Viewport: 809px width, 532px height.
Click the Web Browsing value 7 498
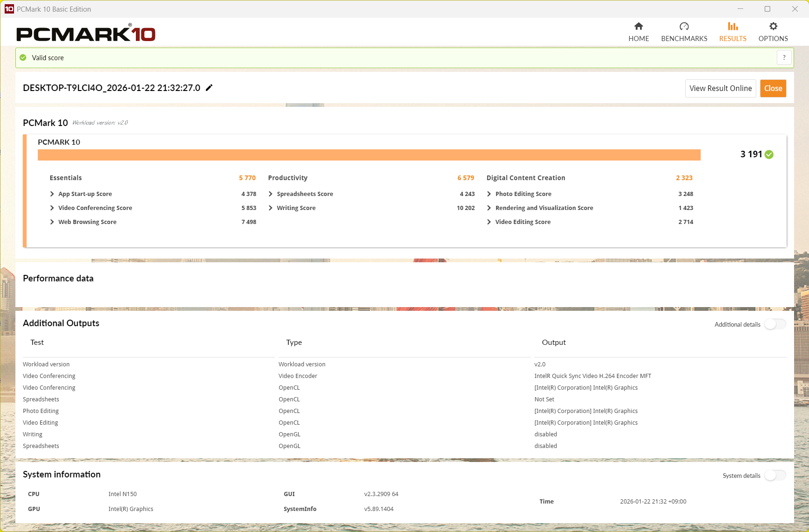tap(249, 222)
